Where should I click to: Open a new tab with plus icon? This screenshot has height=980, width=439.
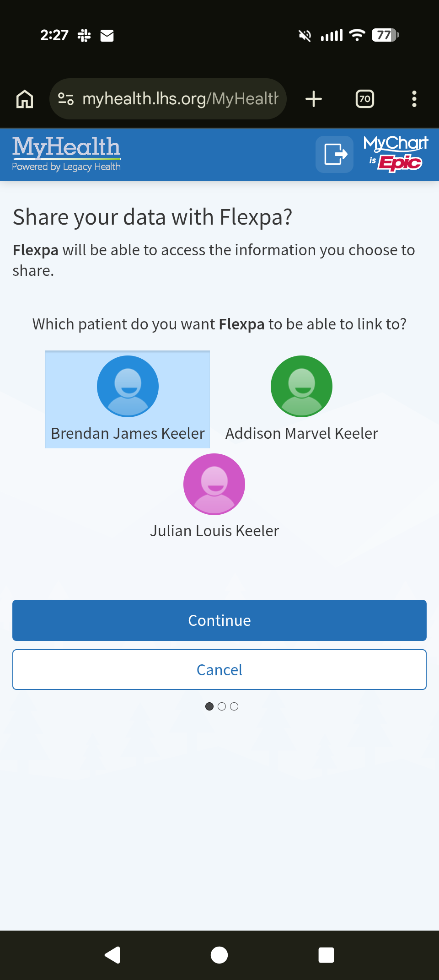(x=314, y=99)
